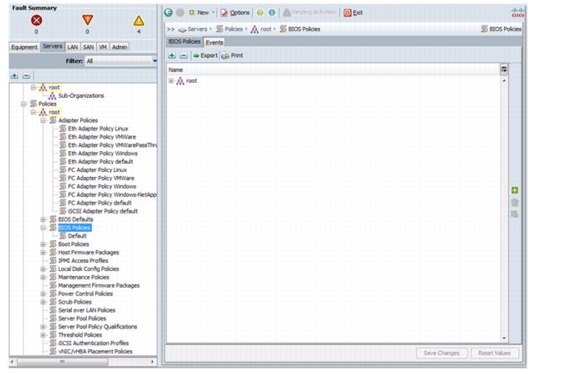Select Serial over LAN Policies
This screenshot has width=576, height=374.
pos(87,310)
